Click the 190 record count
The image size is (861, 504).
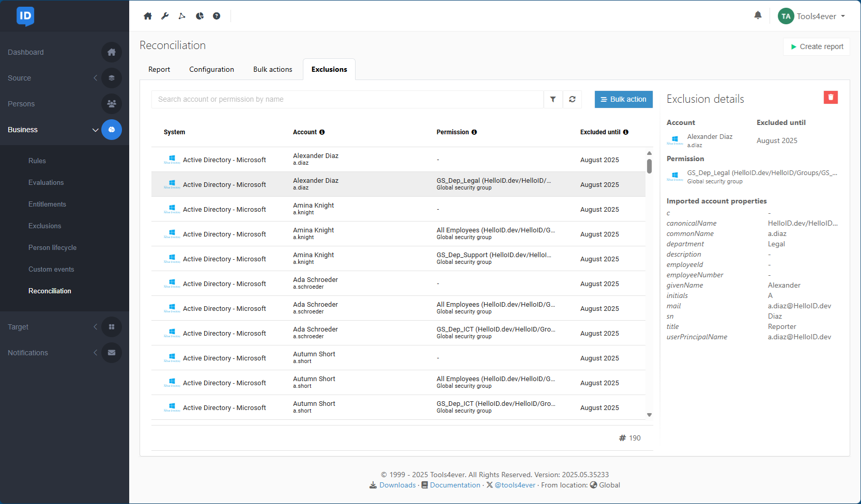pos(630,438)
